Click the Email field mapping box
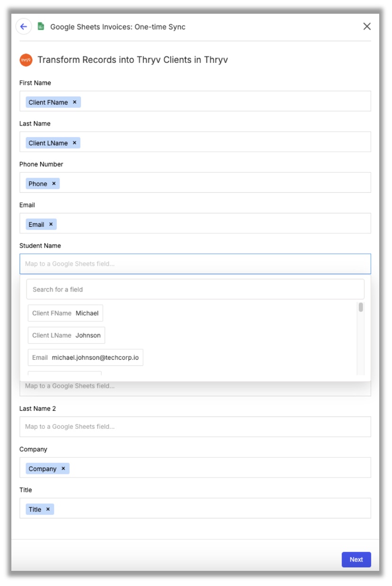Image resolution: width=392 pixels, height=586 pixels. pos(195,223)
